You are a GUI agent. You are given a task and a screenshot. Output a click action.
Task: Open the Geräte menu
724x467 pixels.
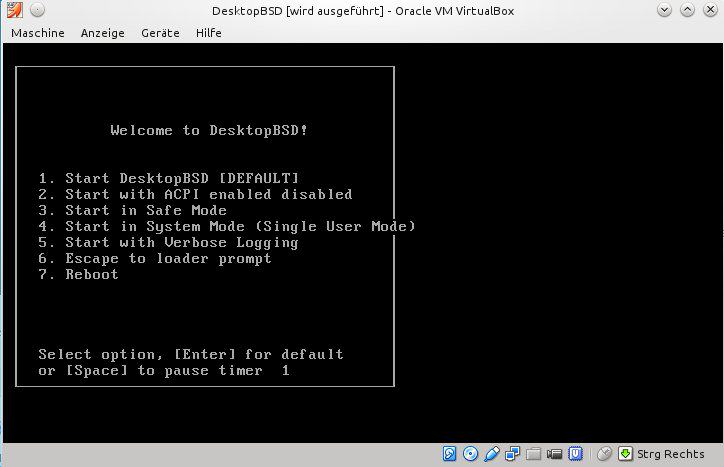[x=160, y=33]
